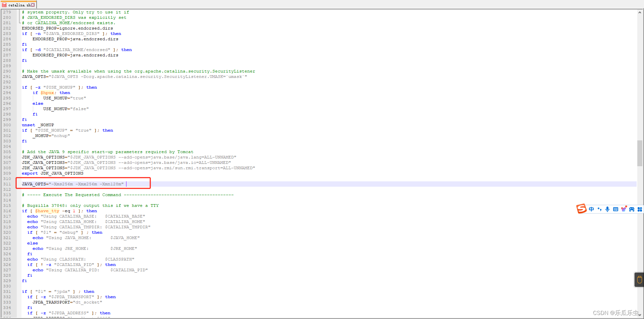Viewport: 644px width, 319px height.
Task: Click the line _NOHUP="nohup"
Action: click(x=51, y=136)
